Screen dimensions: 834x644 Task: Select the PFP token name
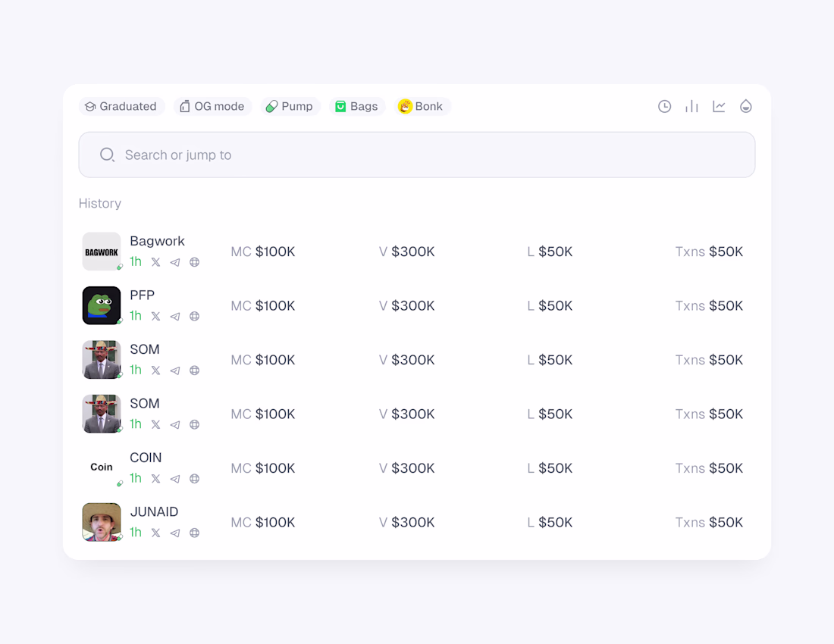click(x=142, y=295)
